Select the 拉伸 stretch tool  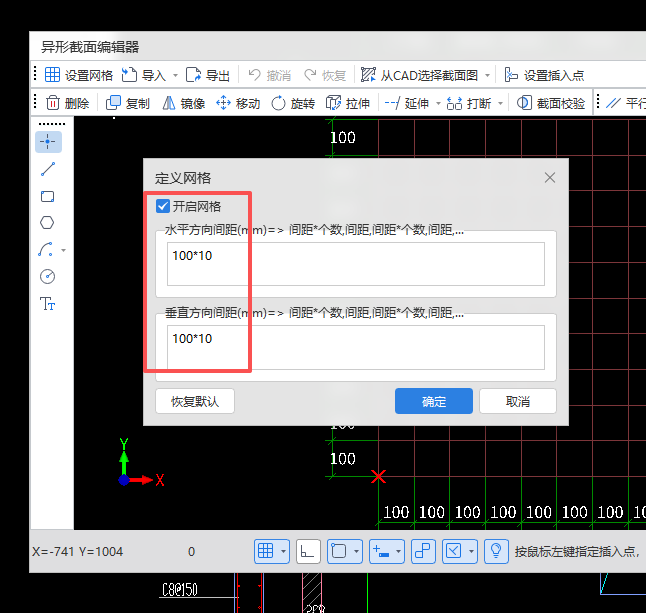click(348, 103)
